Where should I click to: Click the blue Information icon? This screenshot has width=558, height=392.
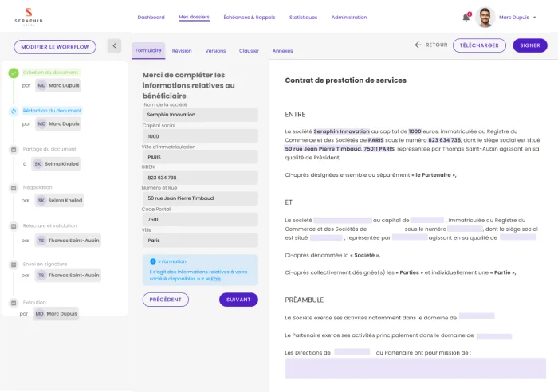click(153, 261)
